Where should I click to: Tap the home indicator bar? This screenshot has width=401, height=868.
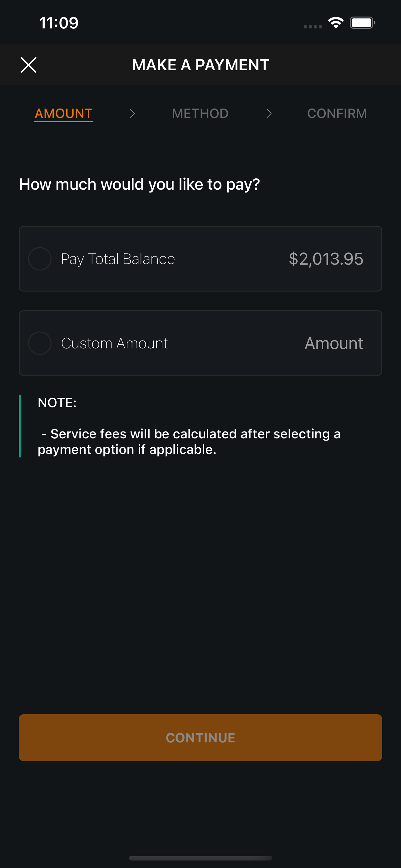coord(200,858)
